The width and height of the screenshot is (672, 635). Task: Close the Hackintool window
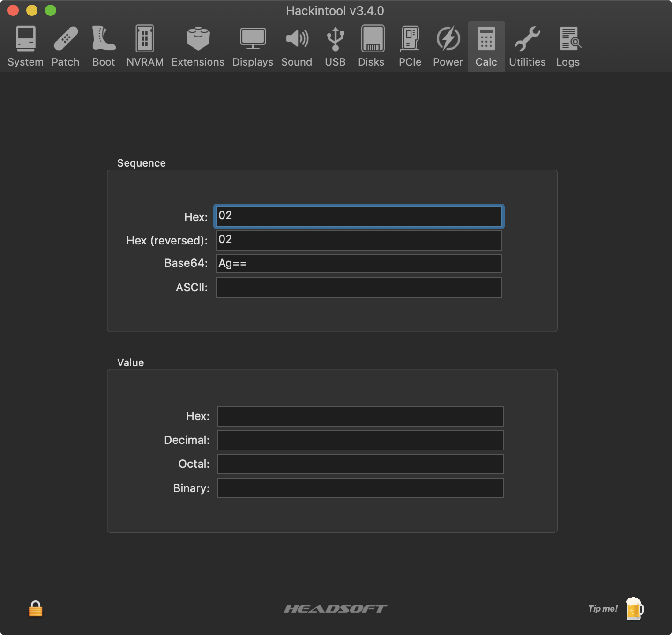coord(13,10)
